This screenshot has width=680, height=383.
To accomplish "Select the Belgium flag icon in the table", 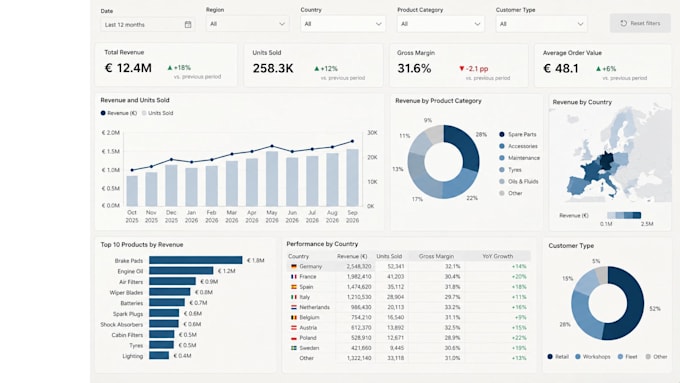I will point(294,318).
